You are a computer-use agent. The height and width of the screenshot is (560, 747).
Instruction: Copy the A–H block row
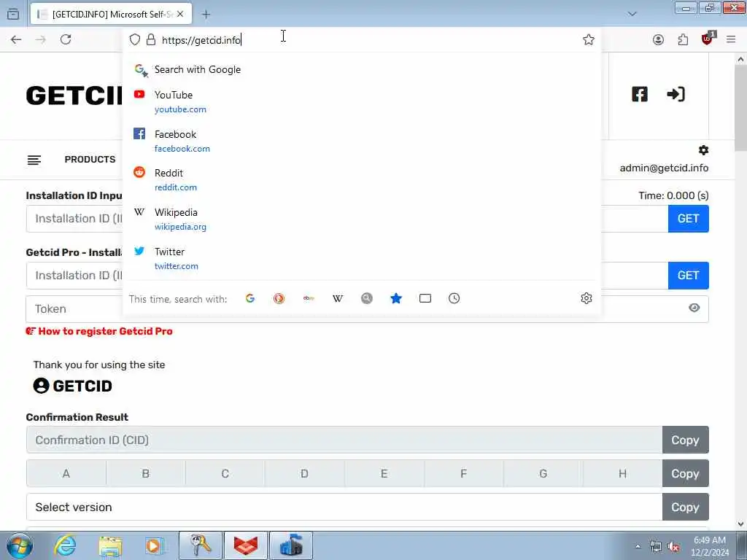[x=686, y=474]
